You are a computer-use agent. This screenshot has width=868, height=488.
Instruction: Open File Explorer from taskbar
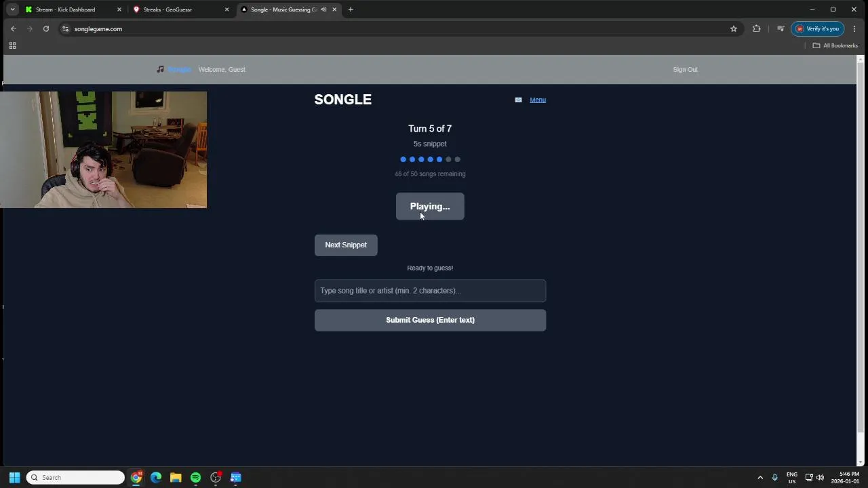[x=176, y=477]
